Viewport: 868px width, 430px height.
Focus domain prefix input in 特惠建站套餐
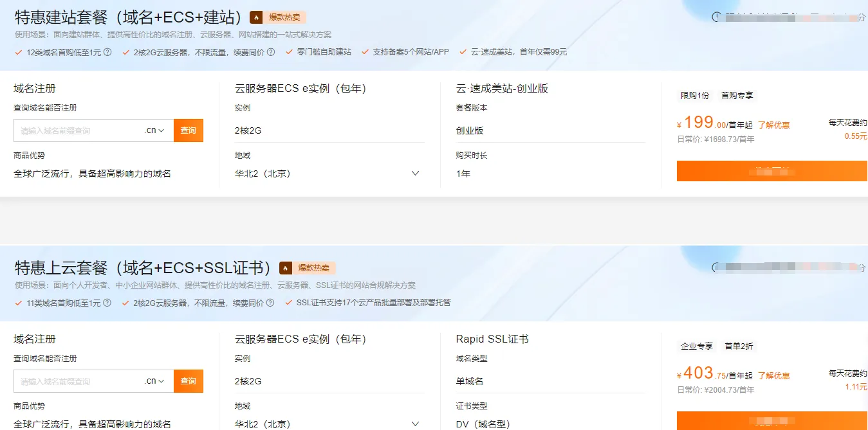77,130
